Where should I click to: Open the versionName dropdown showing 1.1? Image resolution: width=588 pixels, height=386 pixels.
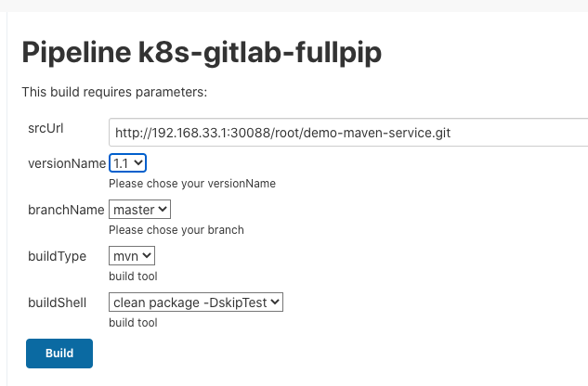click(x=127, y=163)
